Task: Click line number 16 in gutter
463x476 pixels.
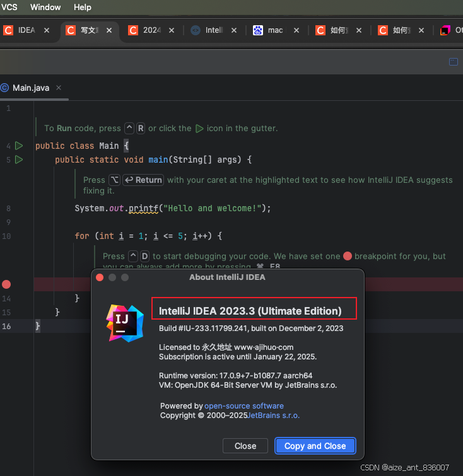Action: tap(6, 327)
